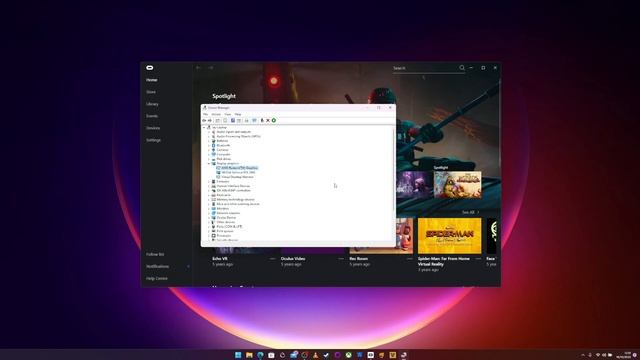Click See All link in Oculus app

pos(470,212)
